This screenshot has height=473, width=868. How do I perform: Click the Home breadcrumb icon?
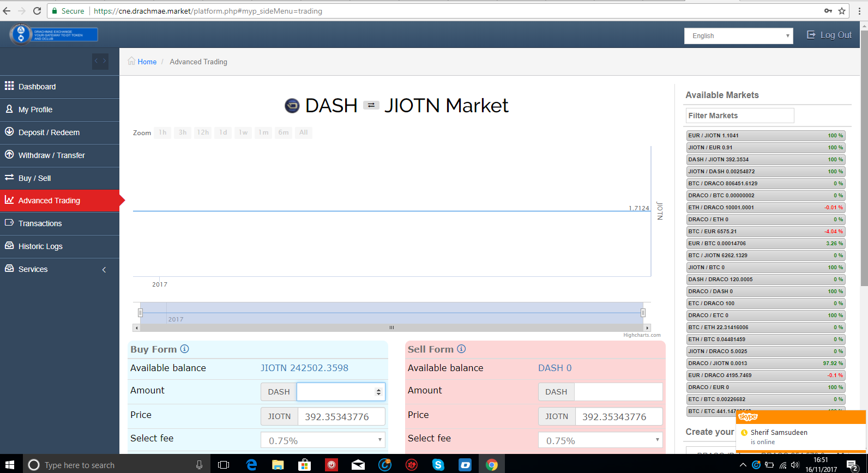tap(131, 61)
